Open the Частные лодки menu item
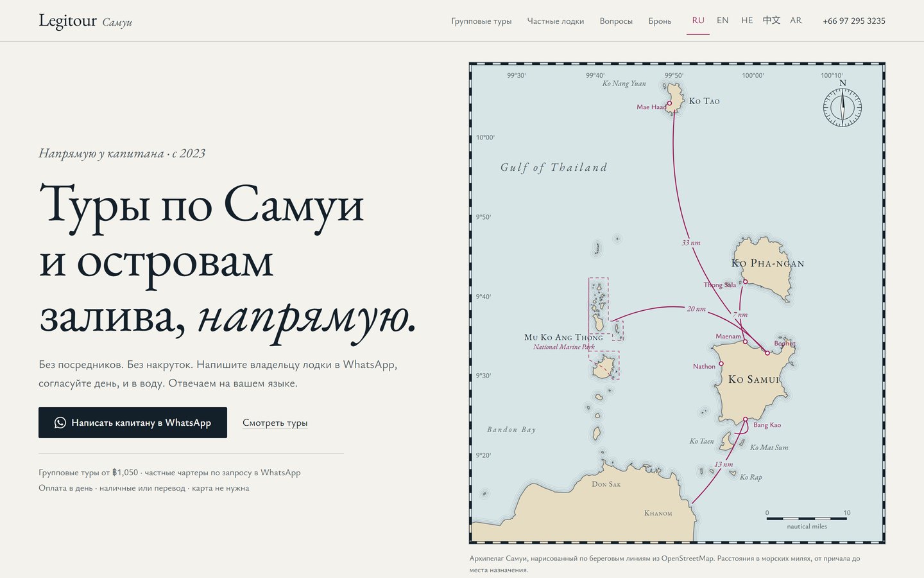Viewport: 924px width, 578px height. pyautogui.click(x=556, y=21)
